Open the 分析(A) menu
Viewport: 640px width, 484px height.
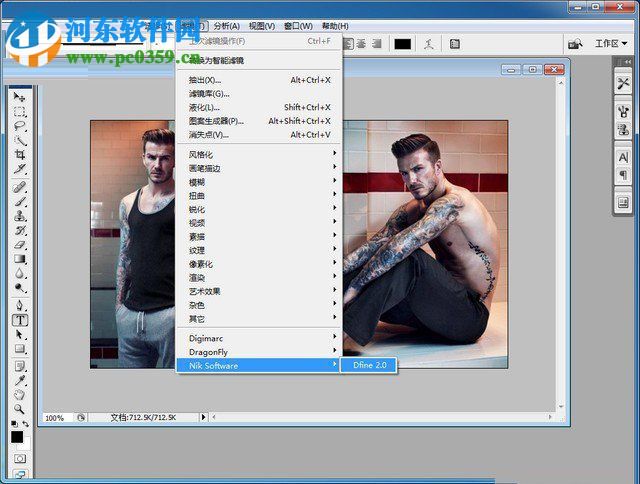(x=227, y=26)
